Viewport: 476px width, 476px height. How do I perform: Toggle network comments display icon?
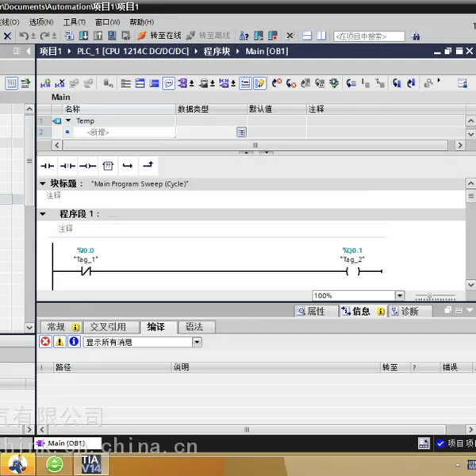(168, 83)
